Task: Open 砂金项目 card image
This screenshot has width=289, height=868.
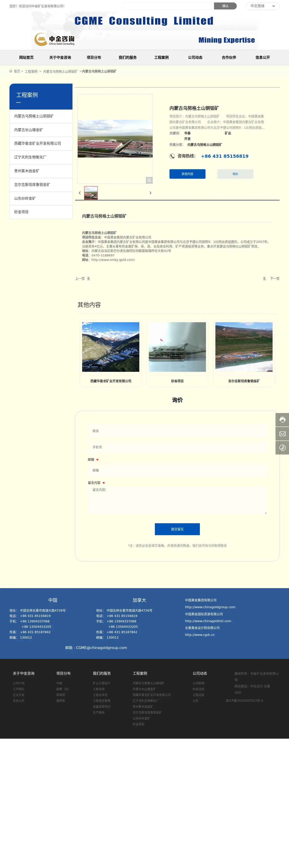Action: point(177,347)
